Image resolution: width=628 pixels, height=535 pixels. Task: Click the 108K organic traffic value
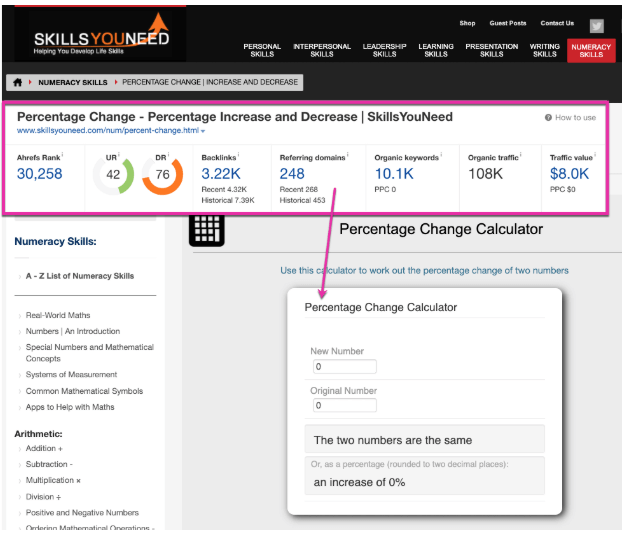485,174
